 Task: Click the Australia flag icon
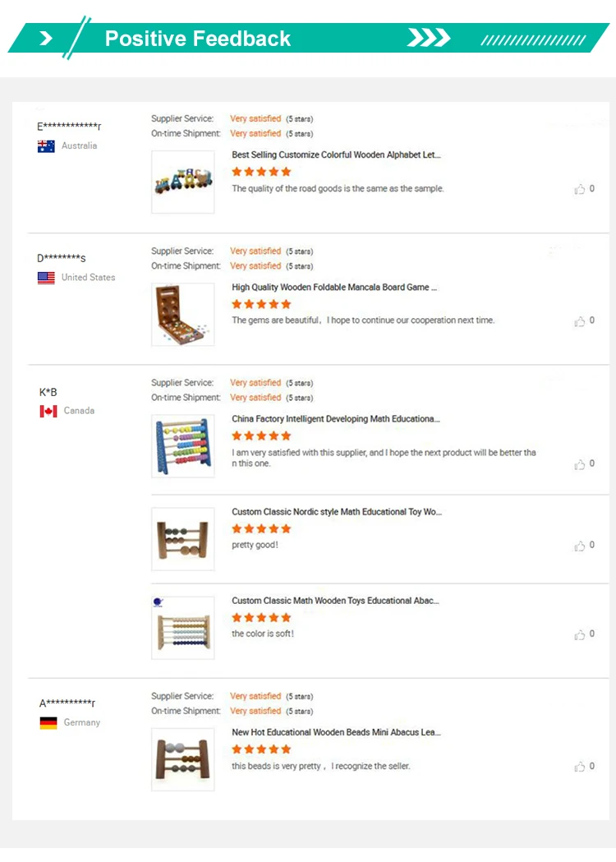tap(46, 146)
